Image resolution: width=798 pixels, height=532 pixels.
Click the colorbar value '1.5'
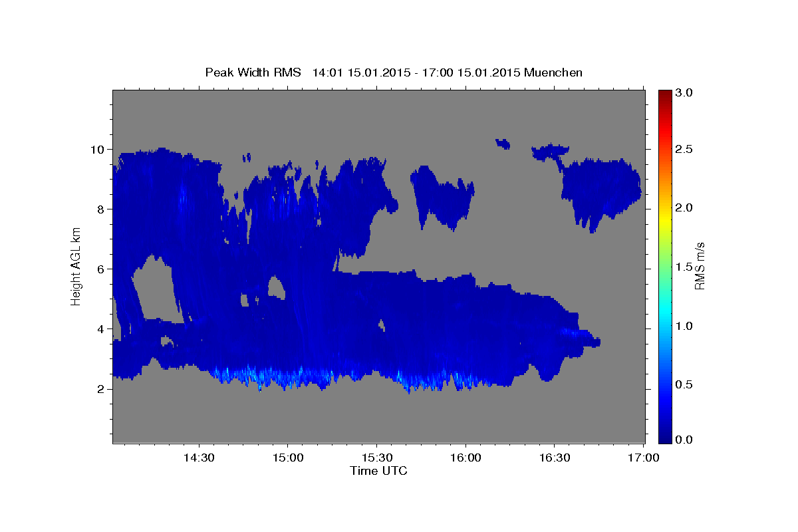[x=684, y=267]
